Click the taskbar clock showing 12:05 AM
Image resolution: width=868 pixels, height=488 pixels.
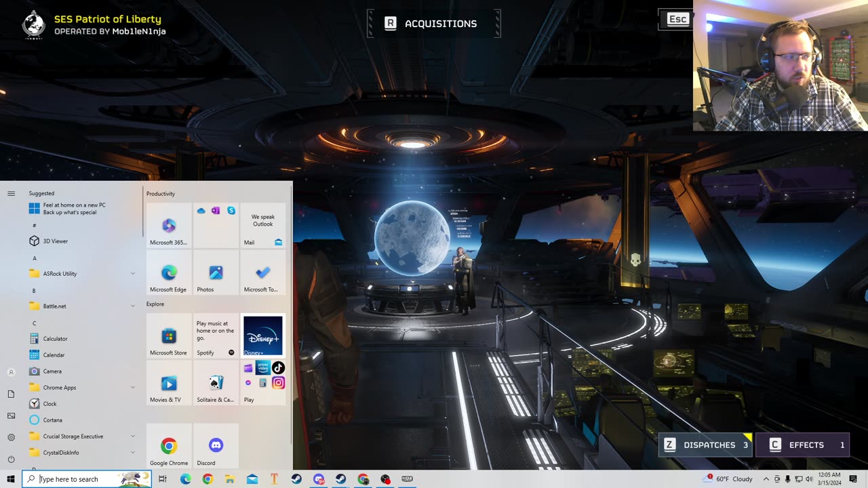(829, 479)
